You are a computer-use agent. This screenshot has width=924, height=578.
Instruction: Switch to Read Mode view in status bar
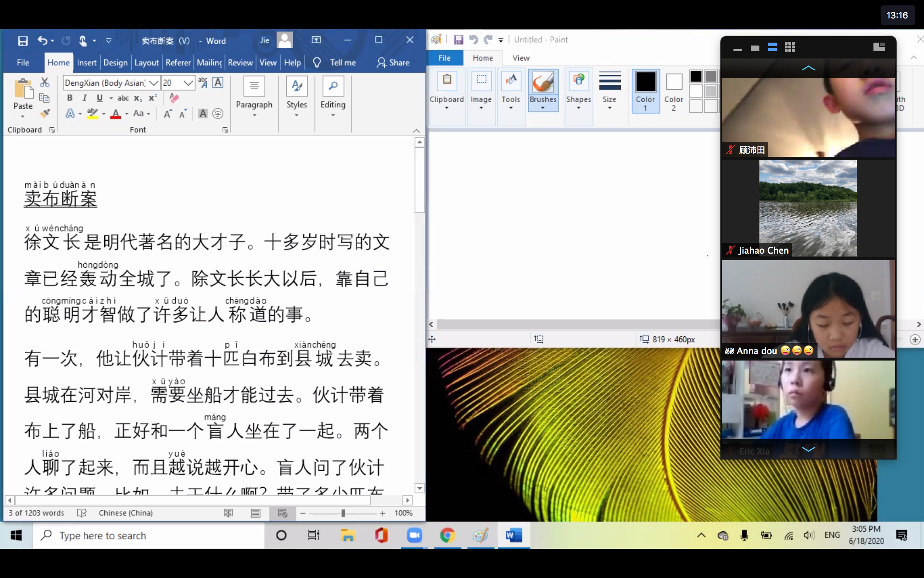228,513
